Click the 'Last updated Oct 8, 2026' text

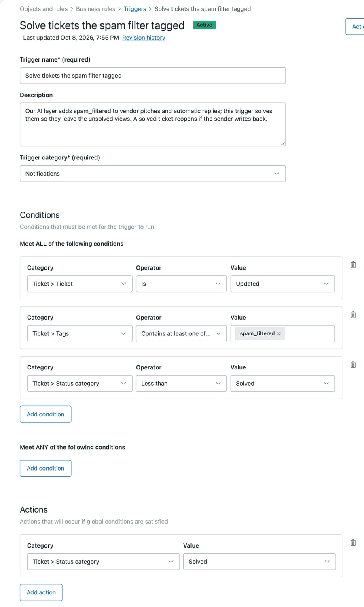point(71,38)
